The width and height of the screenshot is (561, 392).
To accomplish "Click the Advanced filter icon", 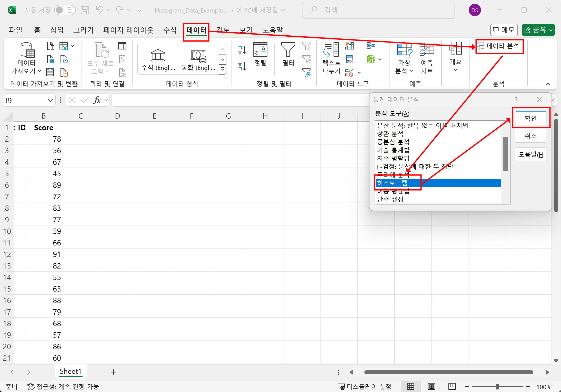I will 307,73.
